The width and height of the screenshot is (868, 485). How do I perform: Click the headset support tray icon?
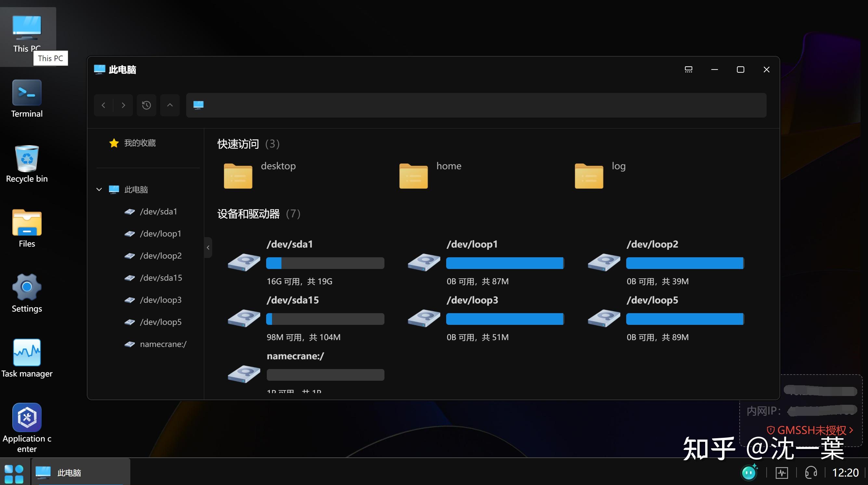point(811,473)
